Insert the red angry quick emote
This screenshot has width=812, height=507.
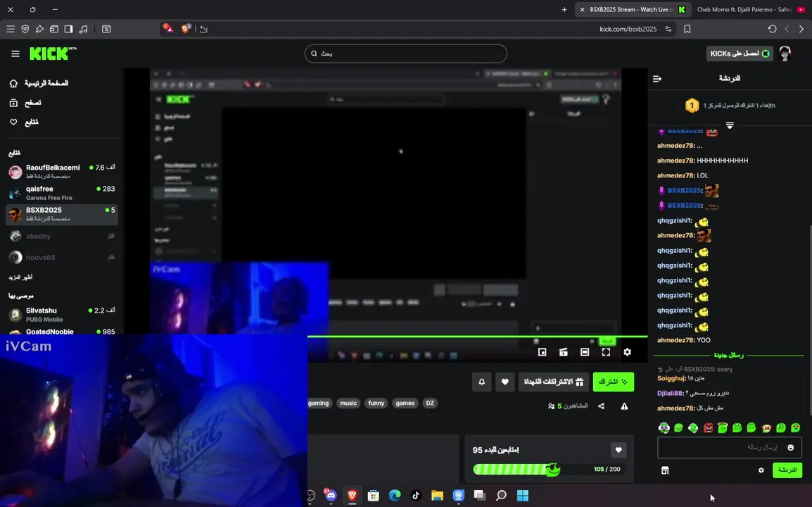click(x=708, y=427)
